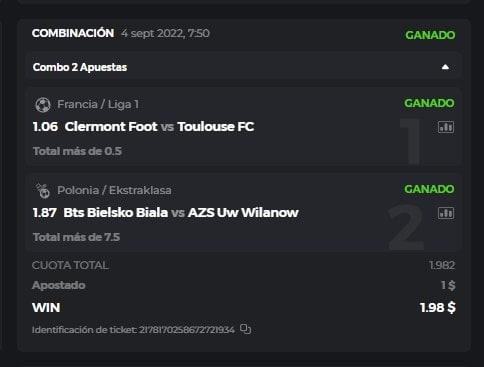
Task: Click the soccer ball icon beside Francia
Action: pos(43,105)
